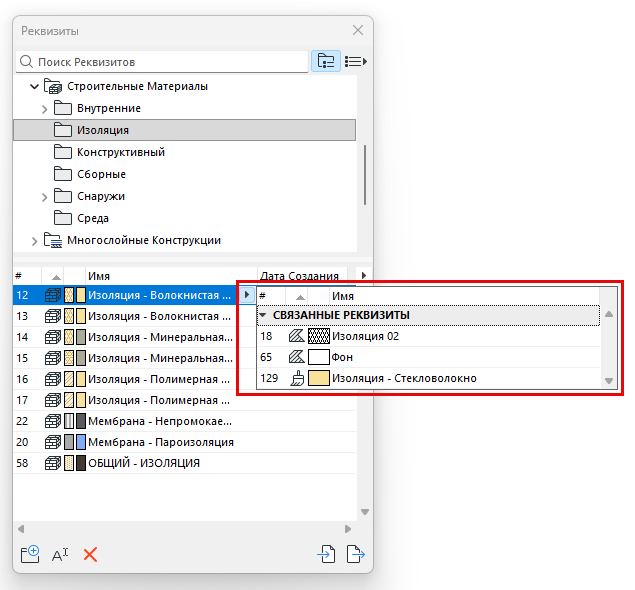Click yellow surface swatch on row 129

tap(319, 379)
